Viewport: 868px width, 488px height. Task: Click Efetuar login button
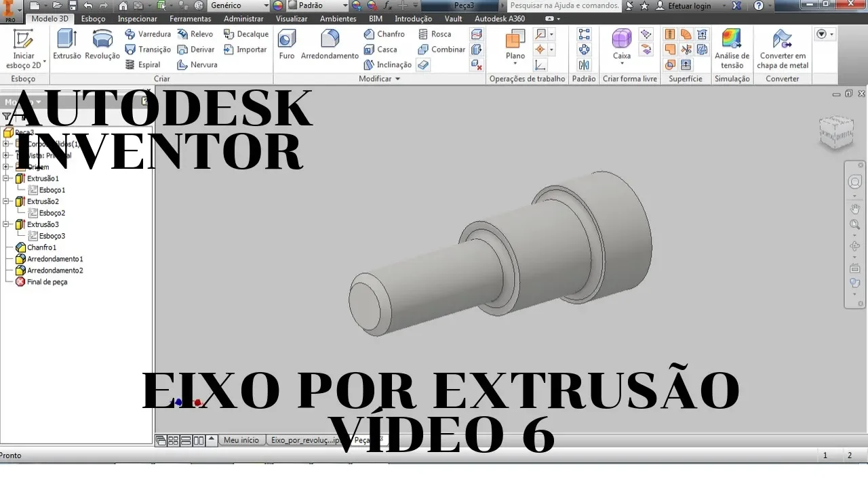684,5
